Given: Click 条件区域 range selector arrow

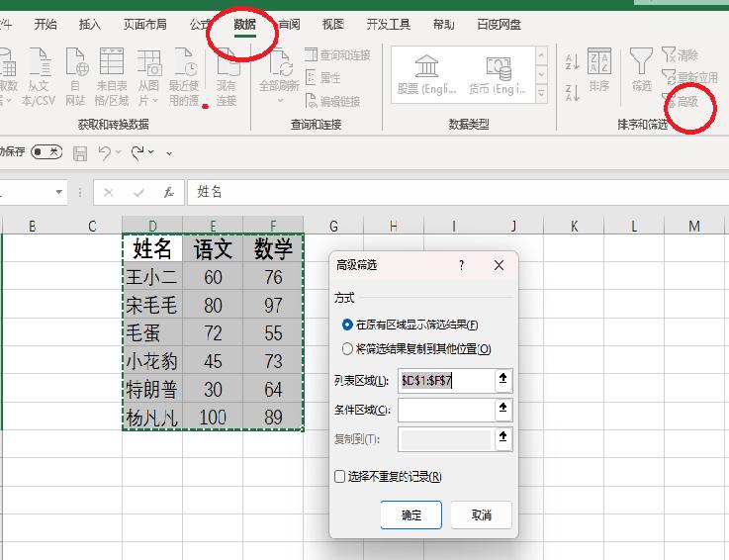Looking at the screenshot, I should [x=503, y=408].
